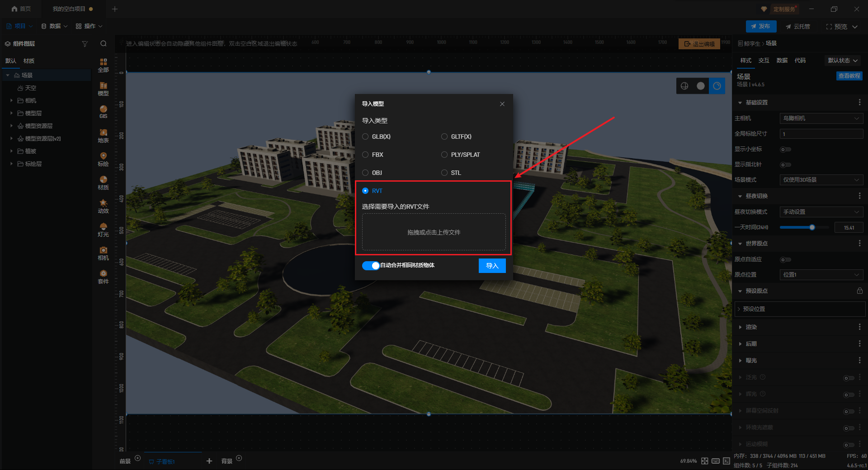868x470 pixels.
Task: Open the keyboard shortcuts icon in status bar
Action: pyautogui.click(x=716, y=461)
